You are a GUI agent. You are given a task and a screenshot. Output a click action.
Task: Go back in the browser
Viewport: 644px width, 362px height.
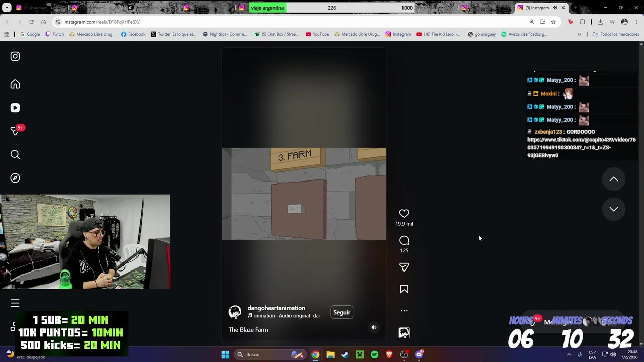point(7,22)
